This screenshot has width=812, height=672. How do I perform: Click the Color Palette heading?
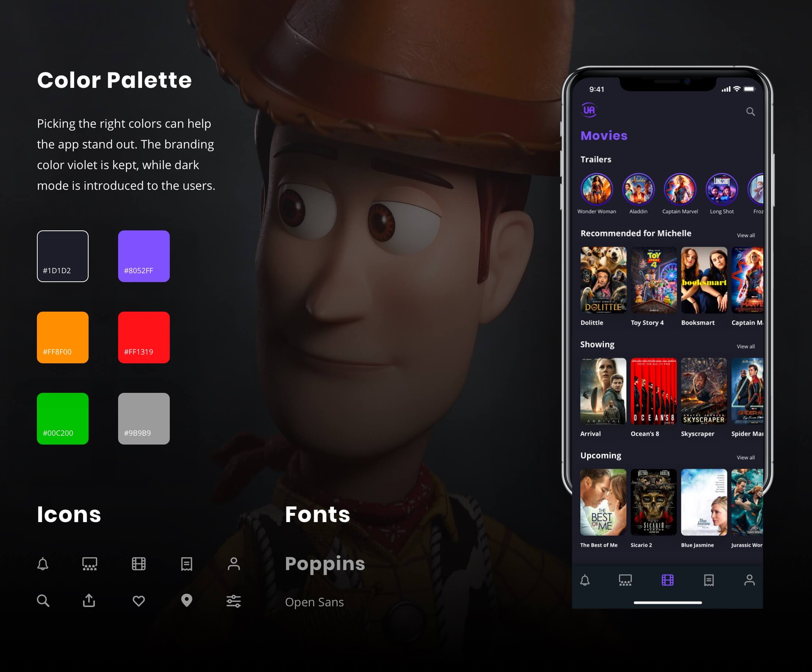point(114,80)
